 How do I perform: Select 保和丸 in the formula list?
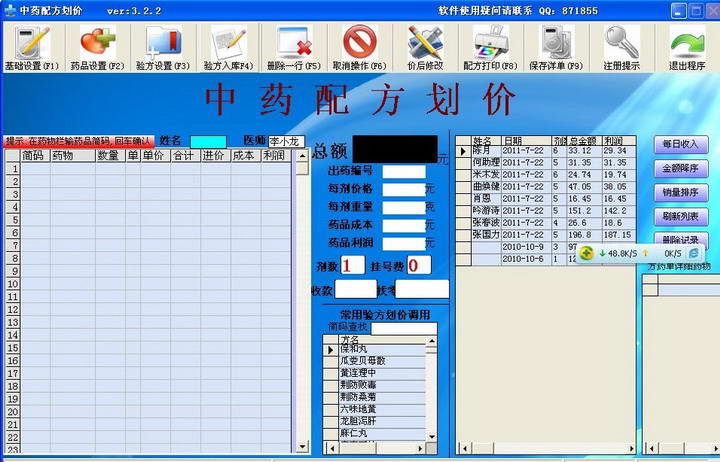coord(375,349)
